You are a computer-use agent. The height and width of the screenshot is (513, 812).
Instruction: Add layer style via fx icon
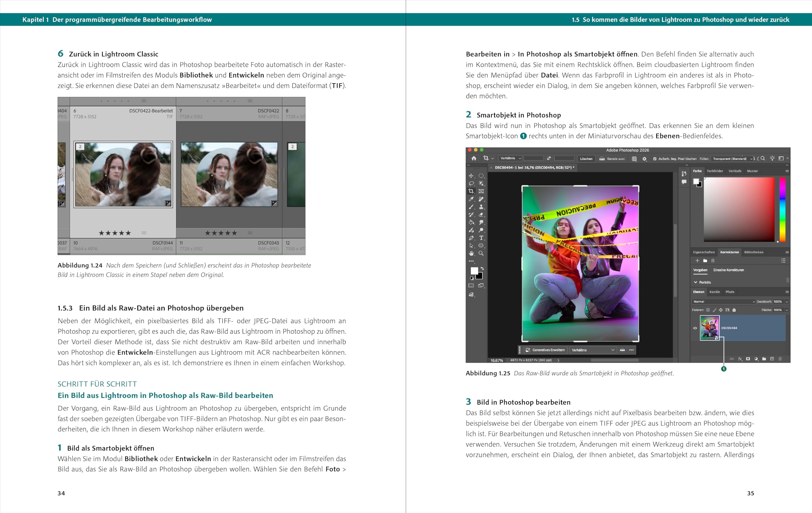pyautogui.click(x=740, y=359)
